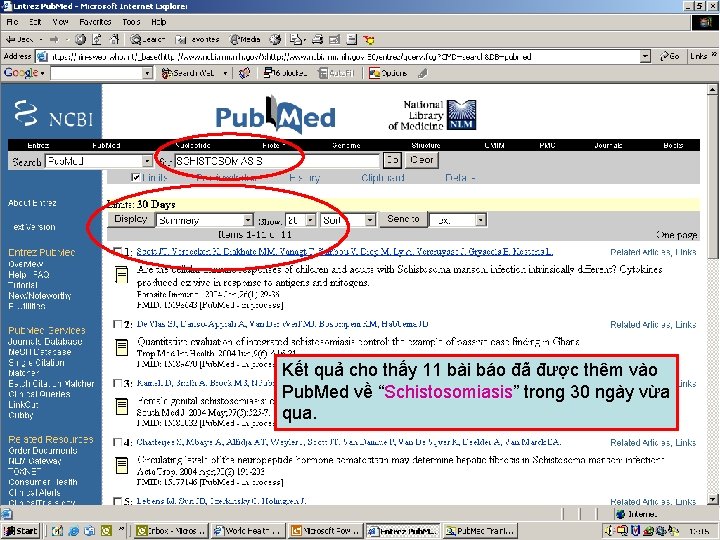Uncheck the Limits checkbox

pyautogui.click(x=135, y=177)
